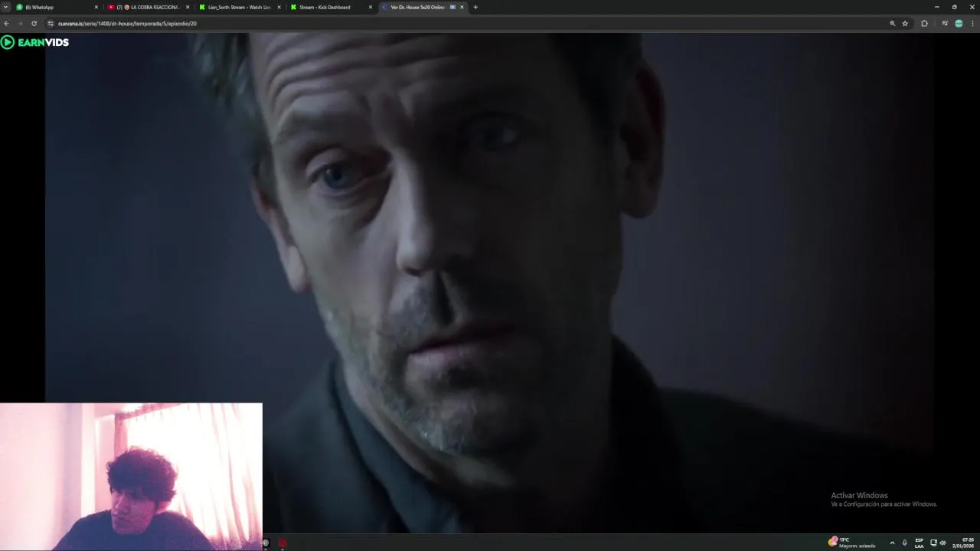Screen dimensions: 980x551
Task: Open the weather widget showing 13°C
Action: (851, 543)
